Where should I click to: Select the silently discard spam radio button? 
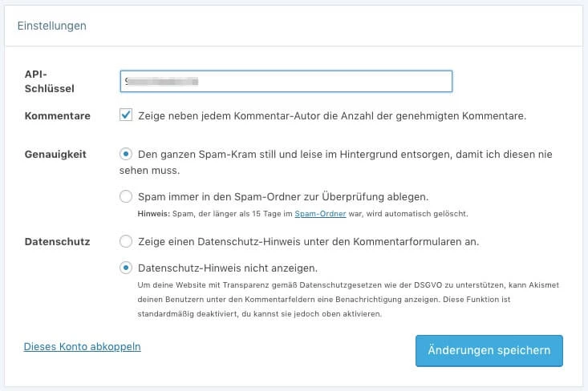point(126,154)
